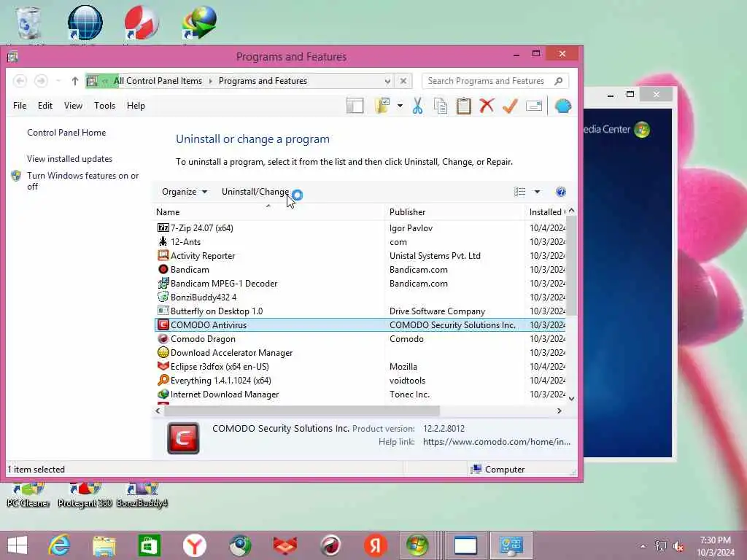
Task: Click the Folder Options toolbar icon
Action: pos(382,106)
